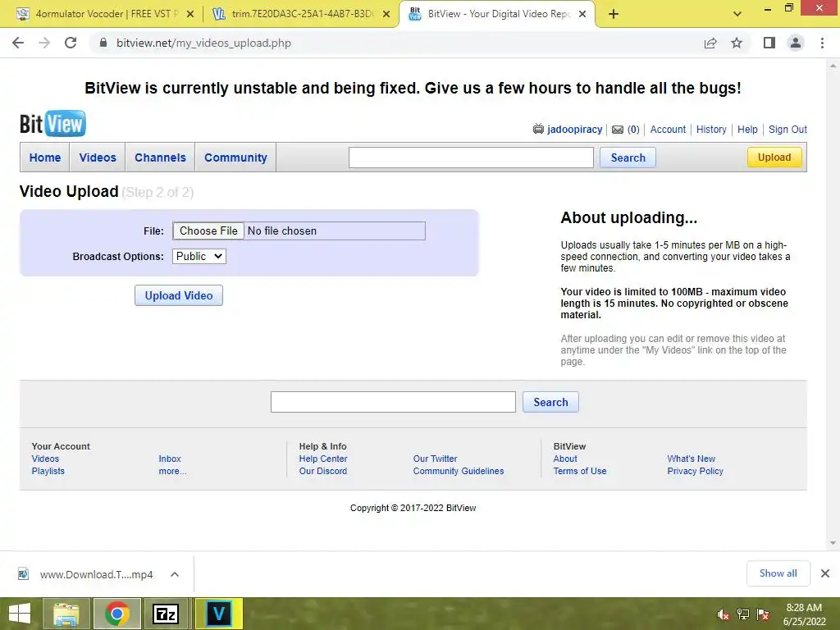Click the padlock site info icon

point(103,43)
